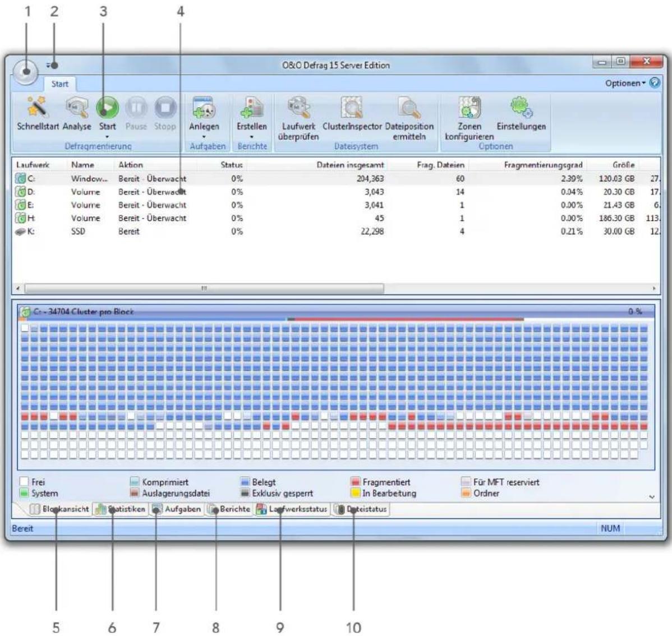The width and height of the screenshot is (672, 636).
Task: Click the blue help icon beside Optionen
Action: pos(655,82)
